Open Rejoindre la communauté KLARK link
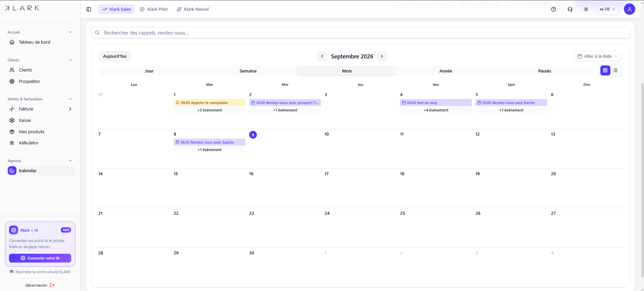644x291 pixels. pos(40,272)
